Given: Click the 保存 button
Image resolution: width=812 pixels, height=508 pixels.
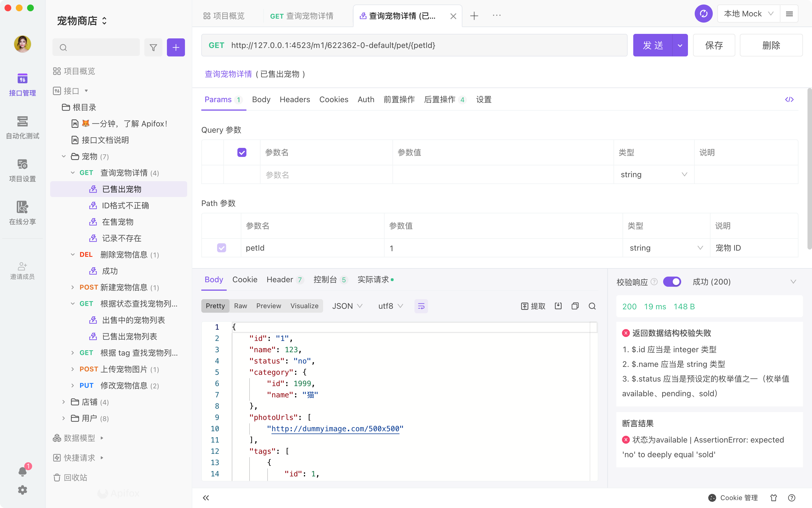Looking at the screenshot, I should tap(714, 45).
